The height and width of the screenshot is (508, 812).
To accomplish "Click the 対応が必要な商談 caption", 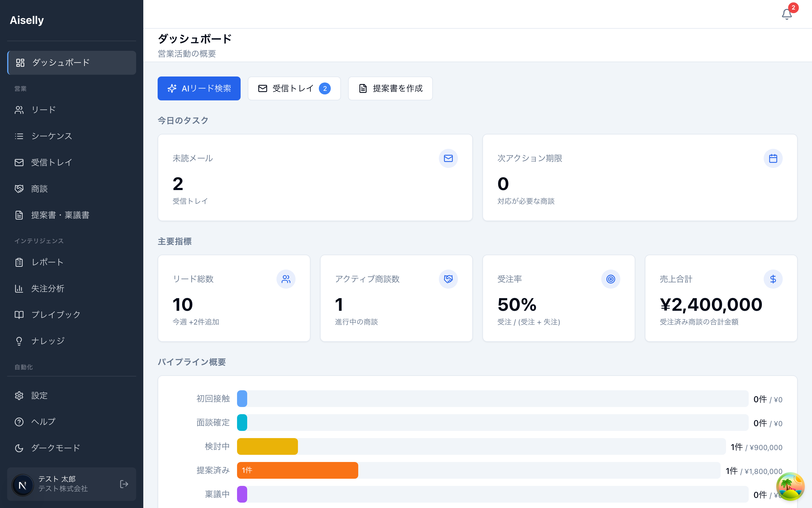I will tap(526, 201).
